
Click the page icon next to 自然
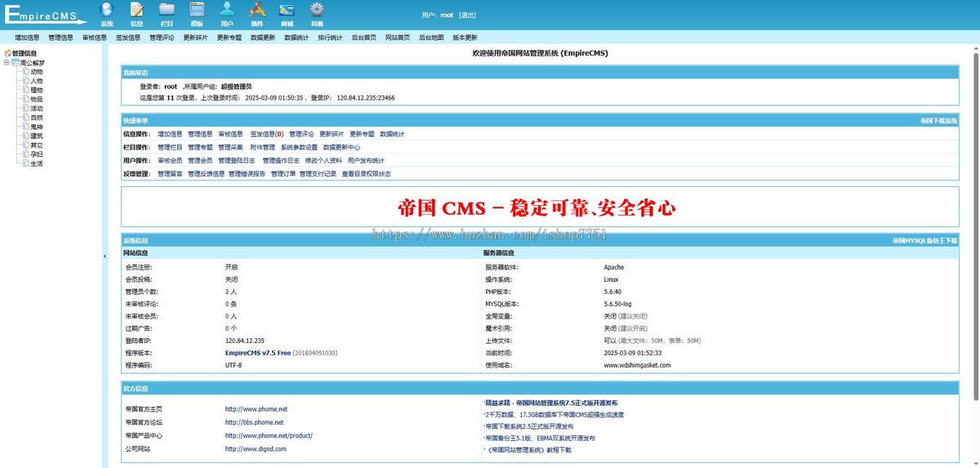(26, 118)
